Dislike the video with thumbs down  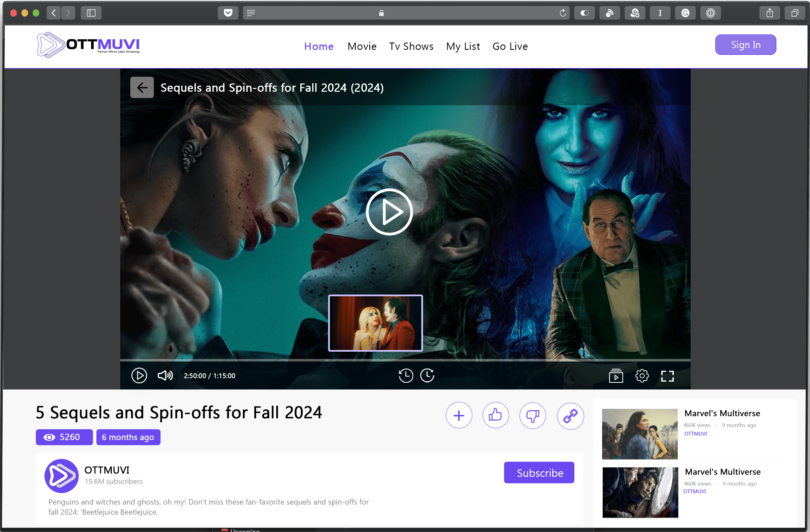[x=532, y=415]
